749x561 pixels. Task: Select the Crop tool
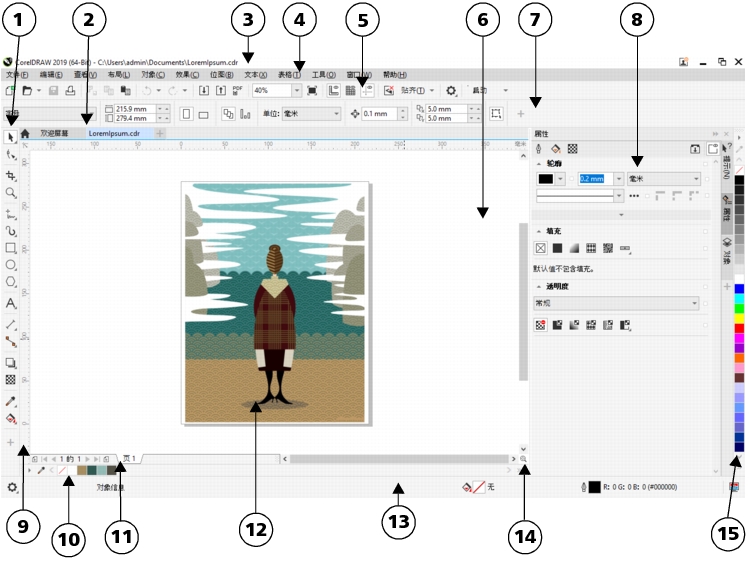point(11,174)
